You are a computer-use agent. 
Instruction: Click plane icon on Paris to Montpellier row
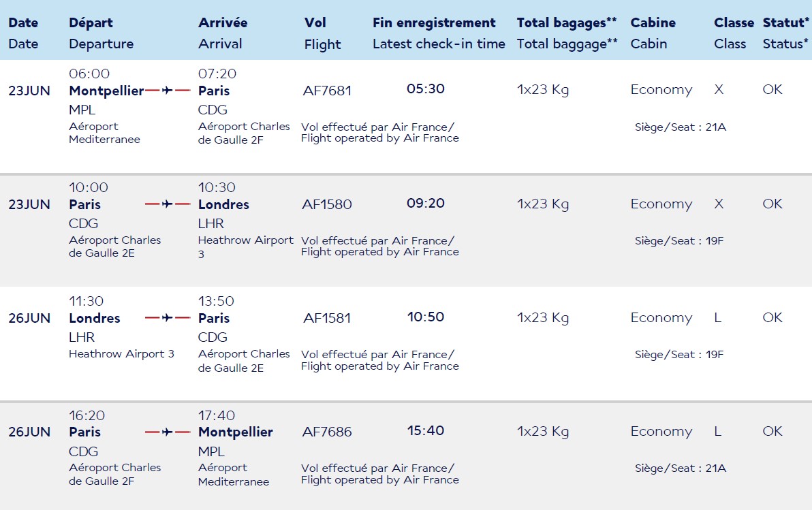168,432
